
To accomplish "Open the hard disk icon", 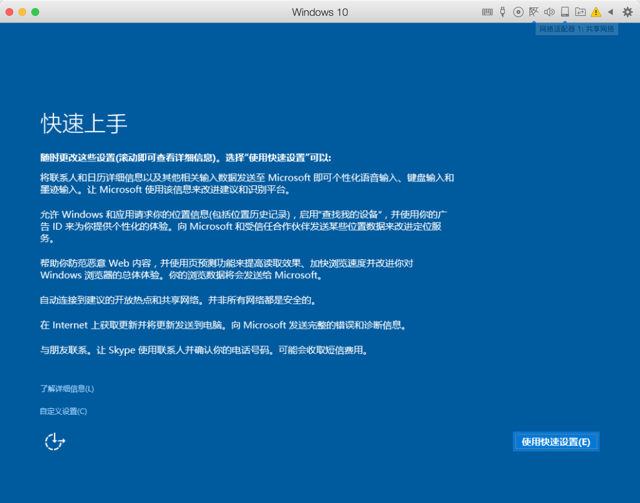I will 565,12.
